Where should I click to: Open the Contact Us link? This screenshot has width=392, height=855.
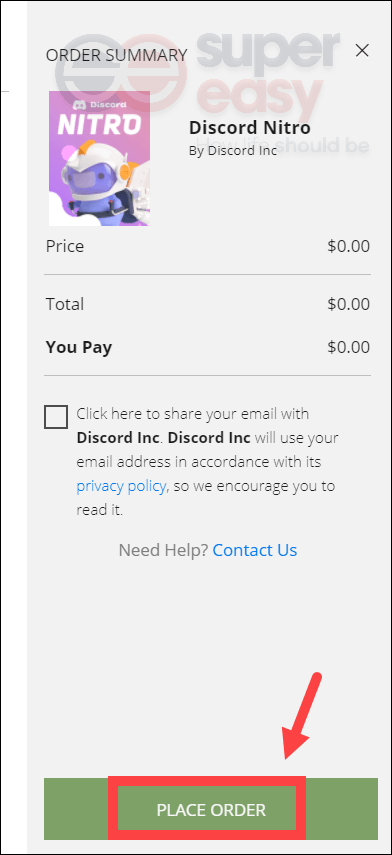(x=255, y=550)
